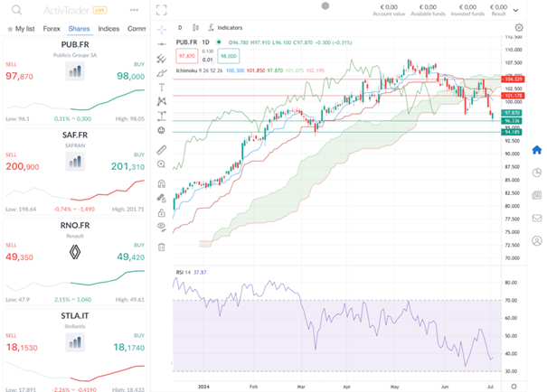Pick the ruler measure tool
Image resolution: width=547 pixels, height=392 pixels.
click(x=161, y=149)
